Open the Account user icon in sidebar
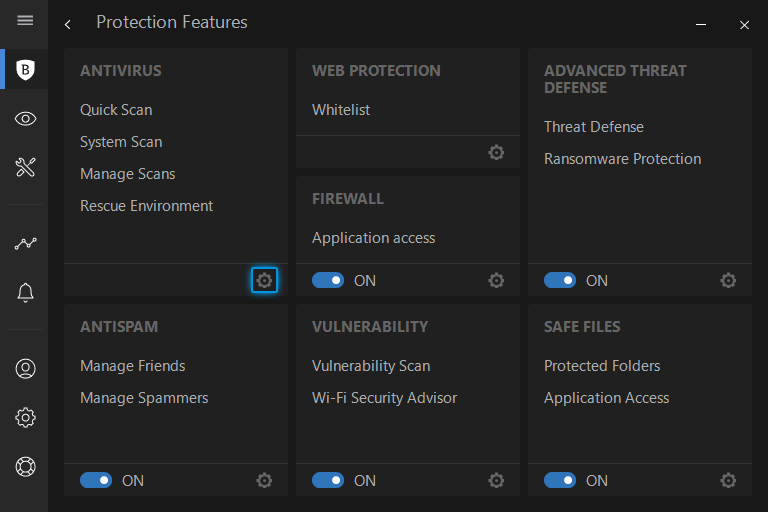The width and height of the screenshot is (768, 512). tap(25, 368)
